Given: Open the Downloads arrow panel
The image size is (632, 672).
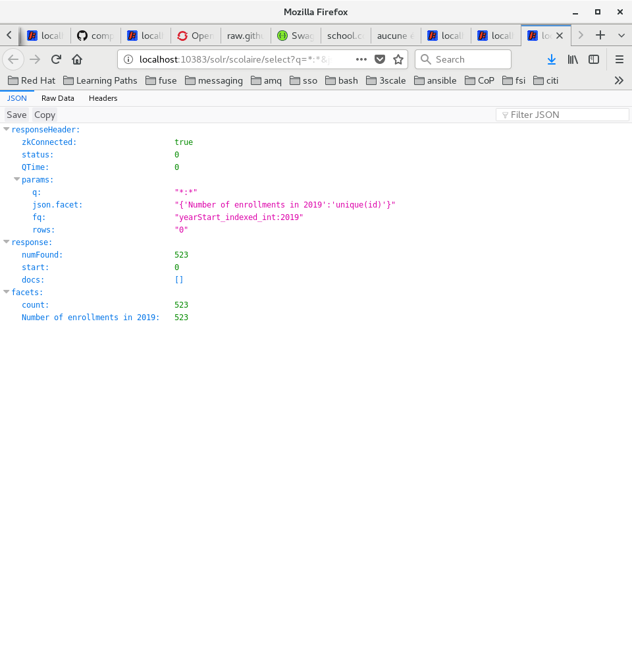Looking at the screenshot, I should pyautogui.click(x=552, y=59).
